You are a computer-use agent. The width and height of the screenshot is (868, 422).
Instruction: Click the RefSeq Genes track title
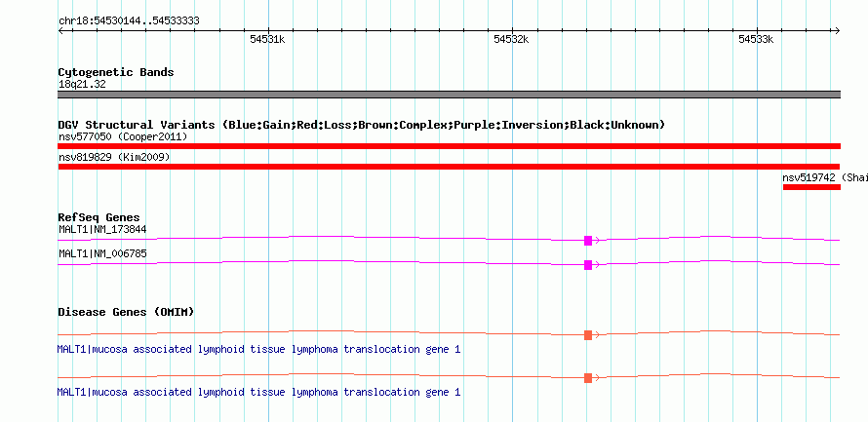pos(99,217)
